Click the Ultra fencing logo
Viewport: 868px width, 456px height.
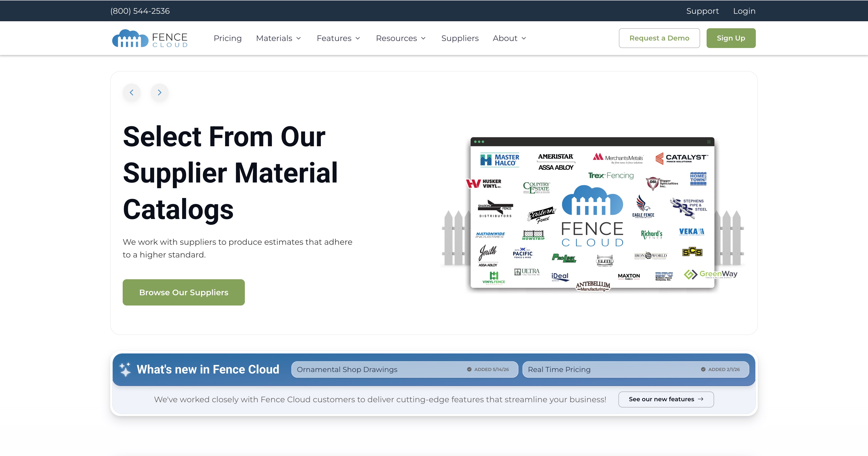coord(527,272)
